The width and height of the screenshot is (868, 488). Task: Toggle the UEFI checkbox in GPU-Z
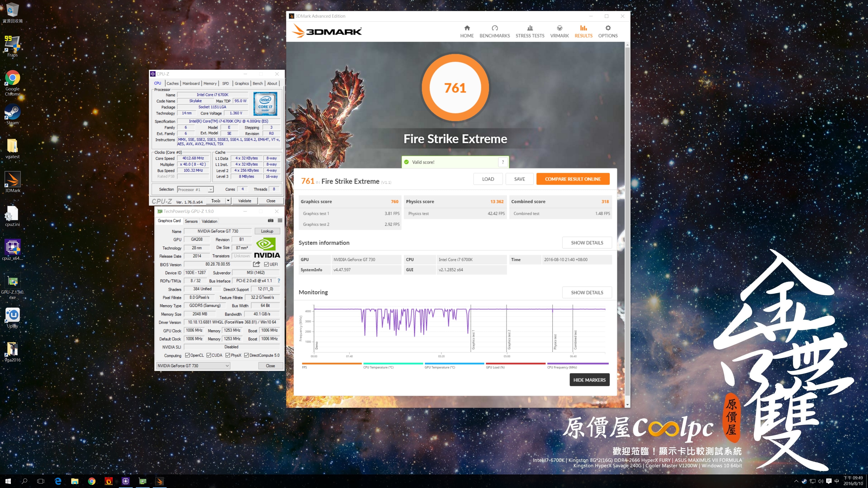point(266,264)
